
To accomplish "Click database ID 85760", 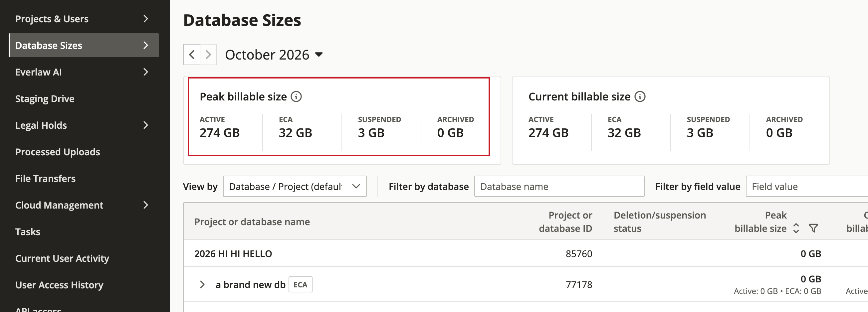I will pyautogui.click(x=578, y=254).
